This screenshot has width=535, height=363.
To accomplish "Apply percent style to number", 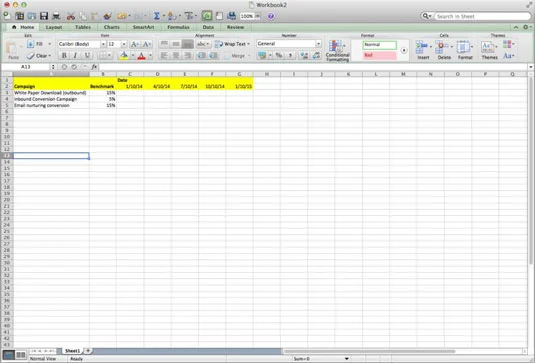I will pos(279,55).
